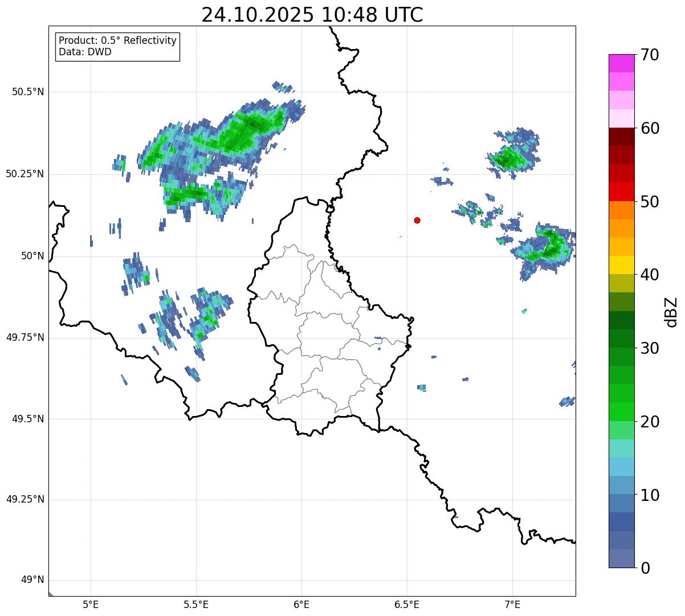Click the 'dBZ' colorbar axis label
This screenshot has width=685, height=616.
672,312
